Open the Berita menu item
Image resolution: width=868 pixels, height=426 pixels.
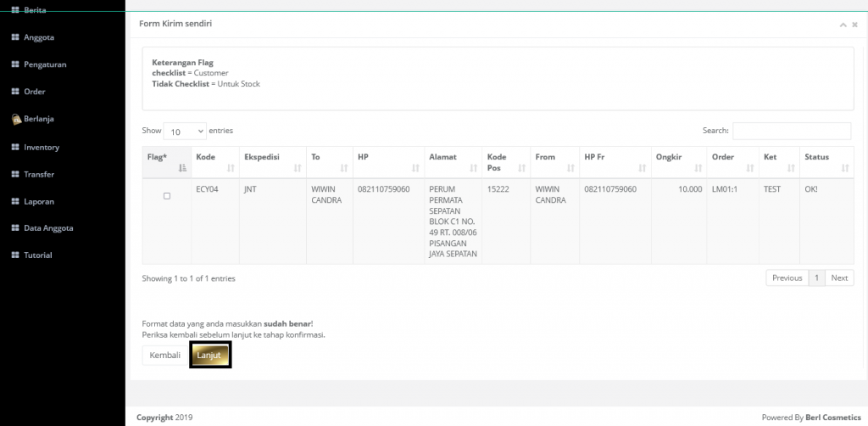(x=34, y=10)
